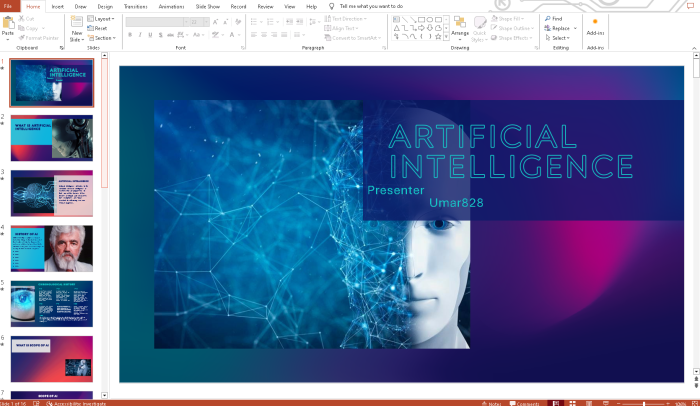Justify text alignment
The image size is (700, 406).
[284, 35]
